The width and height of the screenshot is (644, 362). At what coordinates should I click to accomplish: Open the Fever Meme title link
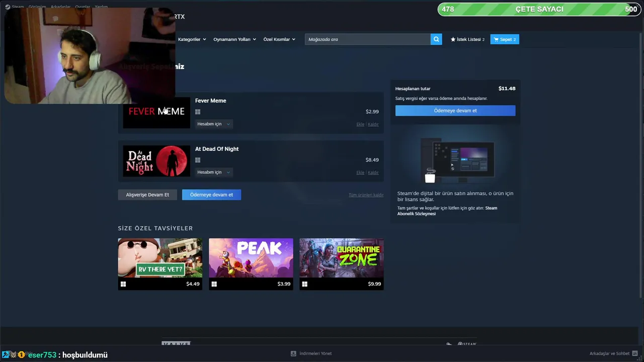click(x=210, y=101)
